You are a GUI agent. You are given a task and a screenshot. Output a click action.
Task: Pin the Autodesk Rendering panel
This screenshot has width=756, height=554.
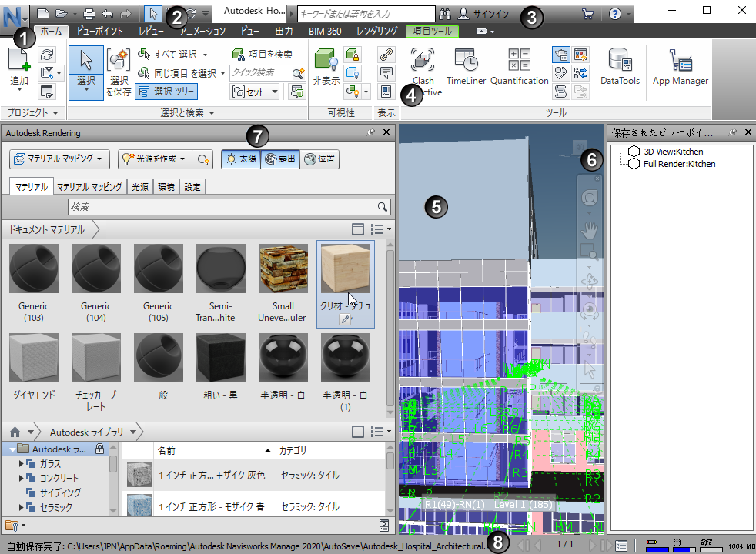[371, 132]
